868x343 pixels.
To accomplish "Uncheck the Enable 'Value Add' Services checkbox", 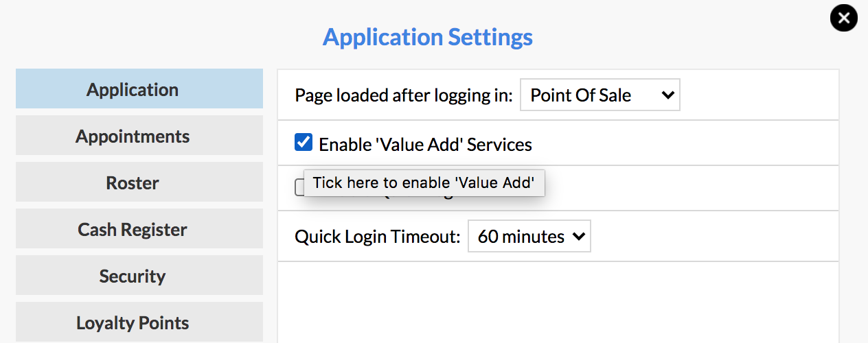I will pyautogui.click(x=304, y=143).
